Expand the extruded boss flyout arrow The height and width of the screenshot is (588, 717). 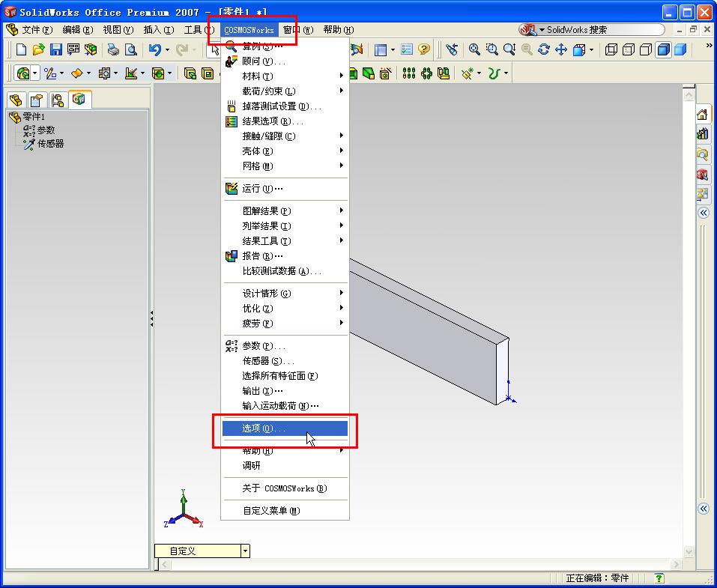pyautogui.click(x=35, y=73)
